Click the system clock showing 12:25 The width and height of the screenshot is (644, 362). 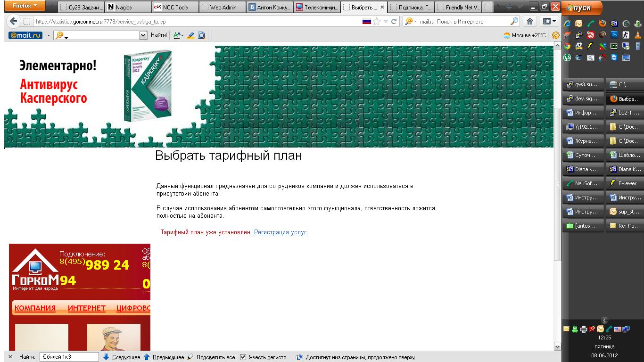[604, 338]
